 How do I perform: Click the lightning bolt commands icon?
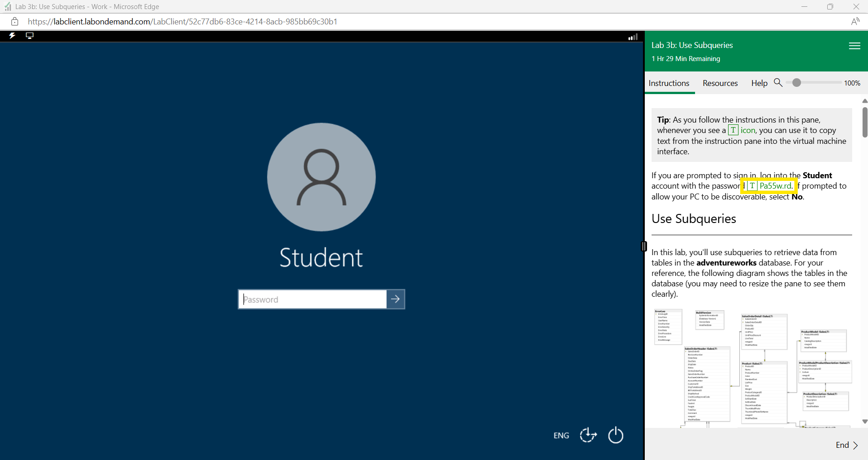[x=12, y=36]
